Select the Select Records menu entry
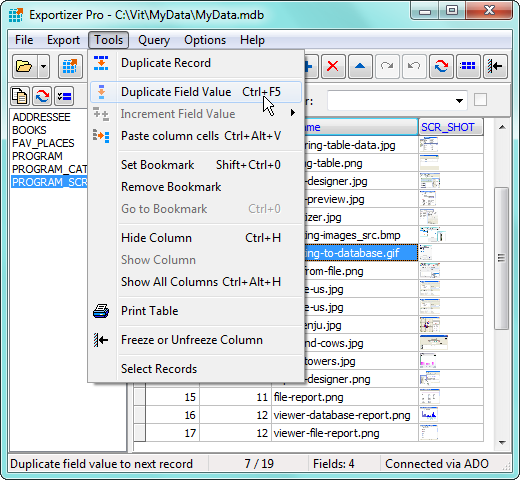 (x=196, y=369)
